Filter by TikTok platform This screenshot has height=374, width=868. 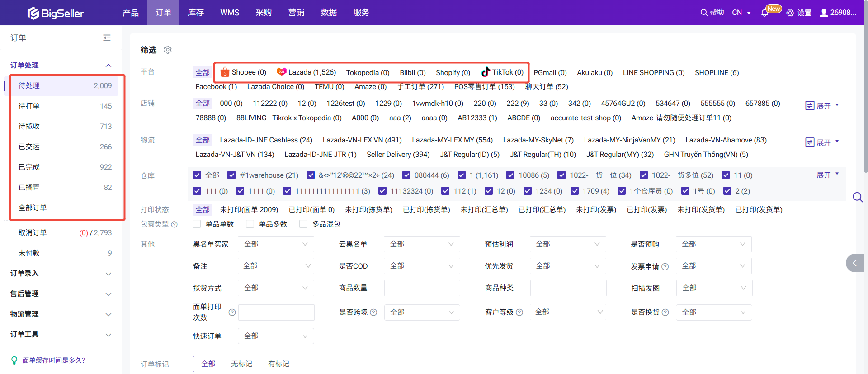point(502,72)
